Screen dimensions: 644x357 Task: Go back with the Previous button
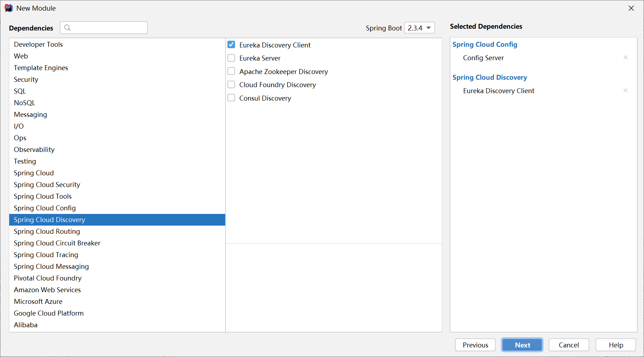pos(475,345)
